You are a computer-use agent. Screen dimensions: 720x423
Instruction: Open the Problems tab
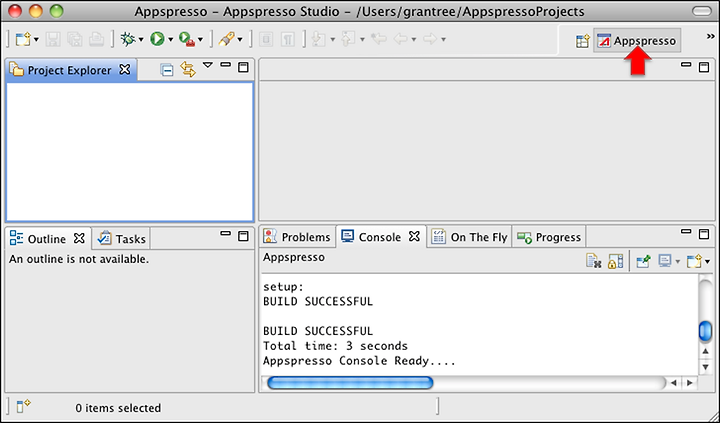(x=297, y=237)
